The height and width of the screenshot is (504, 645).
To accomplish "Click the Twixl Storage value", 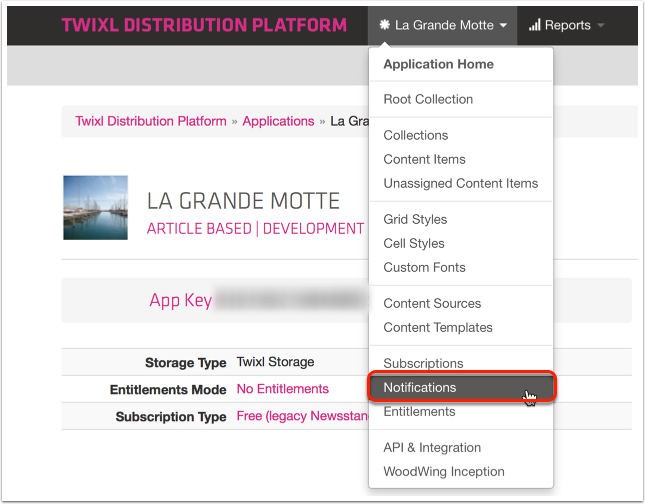I will (x=275, y=362).
